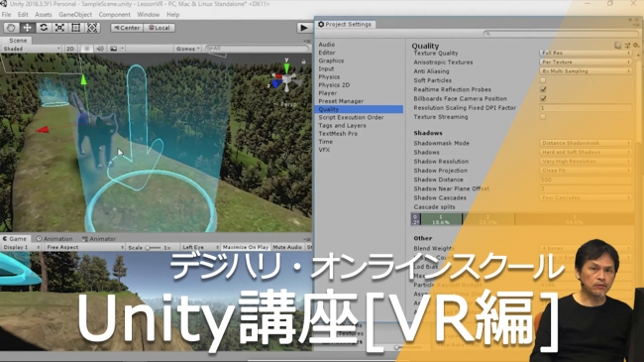Select the Rotate tool
The width and height of the screenshot is (644, 362).
pos(44,28)
